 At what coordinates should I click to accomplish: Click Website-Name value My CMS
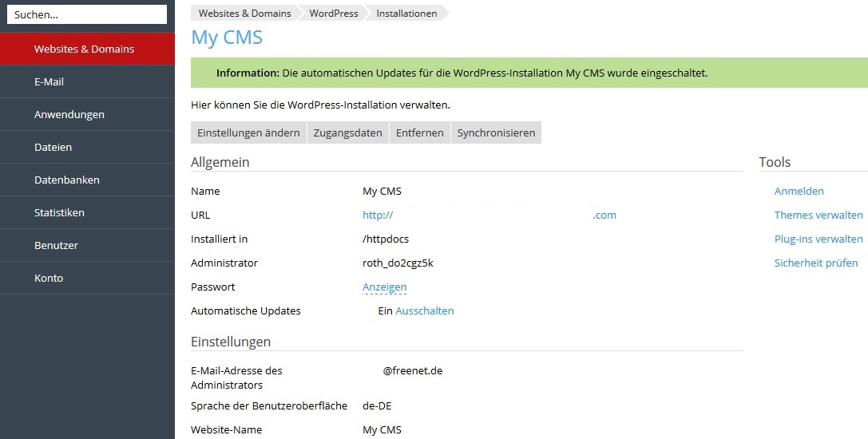(x=382, y=429)
